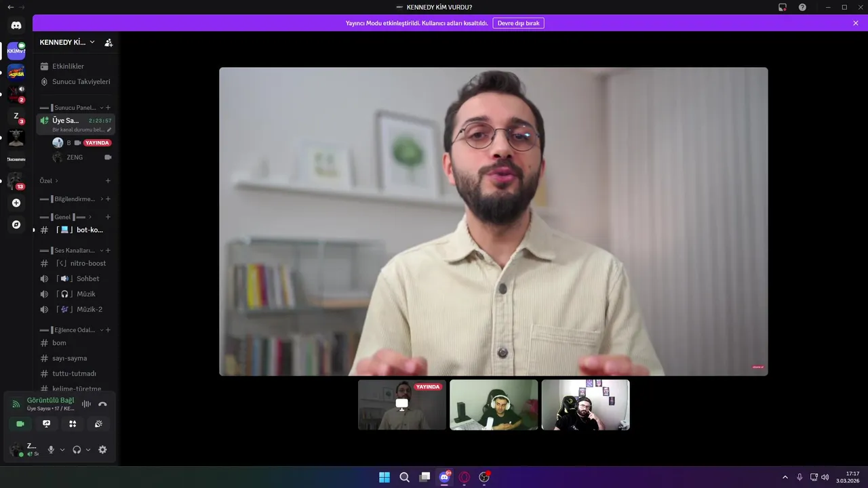868x488 pixels.
Task: Create channel in Bilgilendirme category
Action: coord(108,199)
